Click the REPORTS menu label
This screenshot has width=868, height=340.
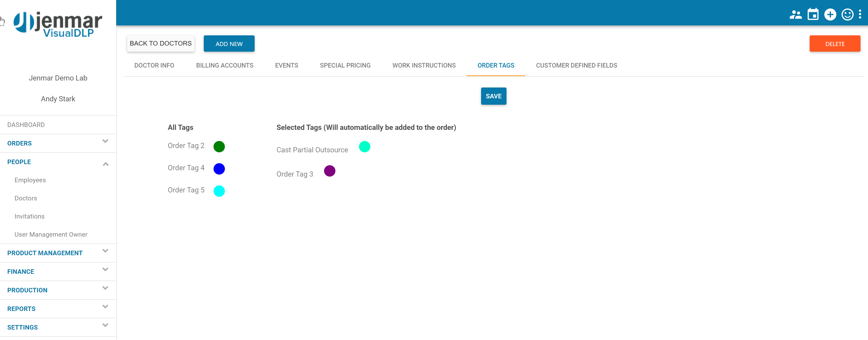pyautogui.click(x=21, y=309)
